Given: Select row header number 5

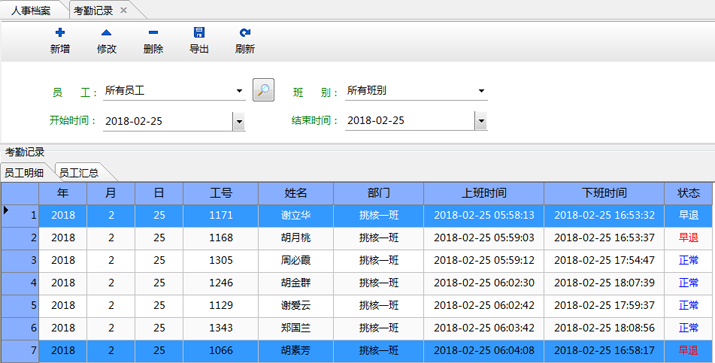Looking at the screenshot, I should pos(20,306).
